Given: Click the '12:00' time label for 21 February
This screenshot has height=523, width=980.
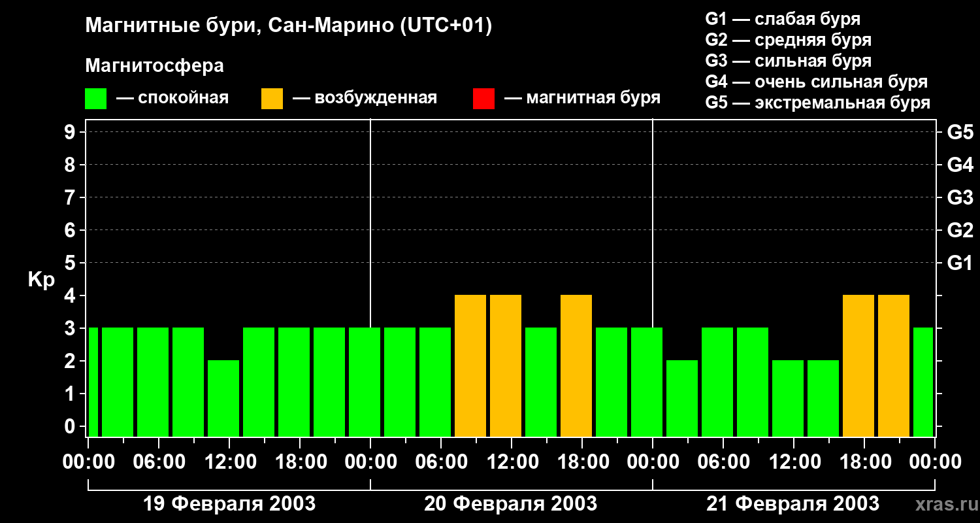Looking at the screenshot, I should pyautogui.click(x=794, y=462).
